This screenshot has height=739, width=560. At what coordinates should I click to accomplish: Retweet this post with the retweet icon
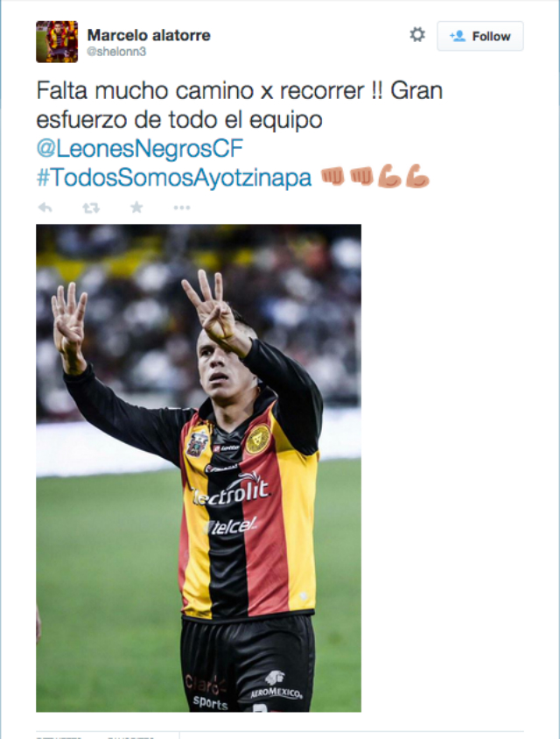click(91, 208)
